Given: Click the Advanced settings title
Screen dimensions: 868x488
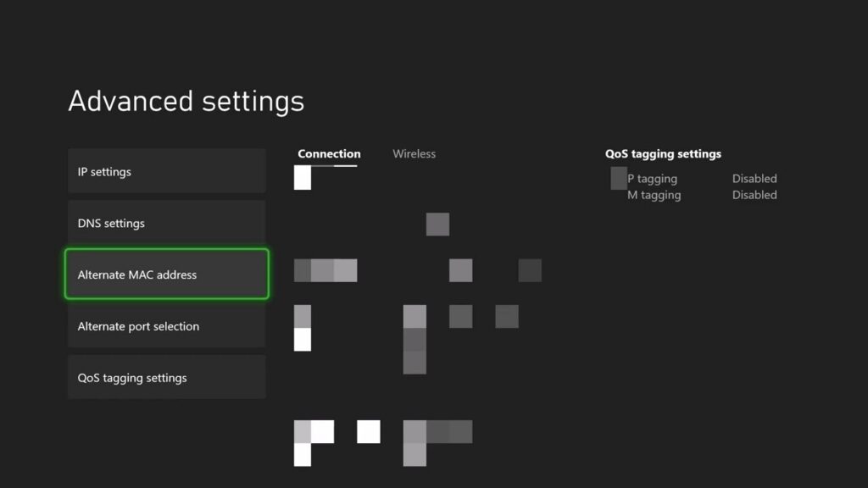Looking at the screenshot, I should pyautogui.click(x=186, y=102).
